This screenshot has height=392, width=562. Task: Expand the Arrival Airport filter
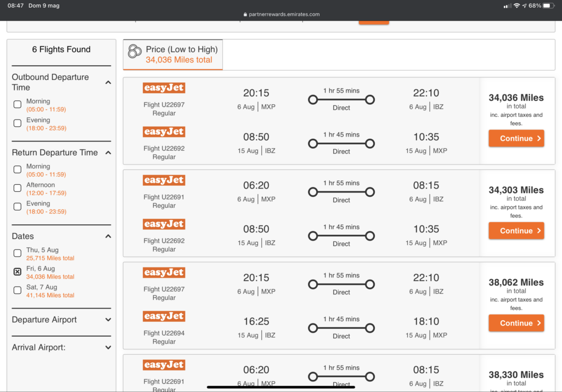pyautogui.click(x=108, y=348)
